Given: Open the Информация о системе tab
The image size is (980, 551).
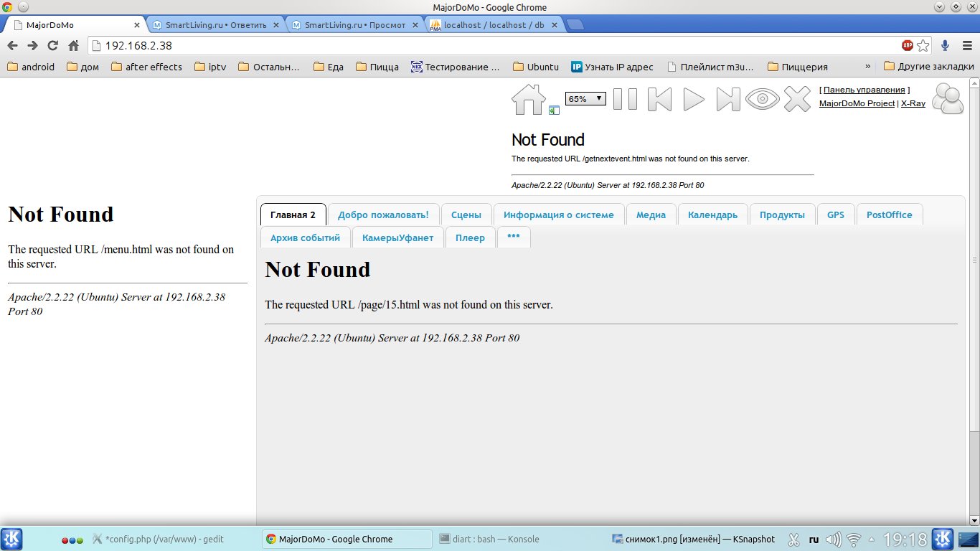Looking at the screenshot, I should 559,215.
